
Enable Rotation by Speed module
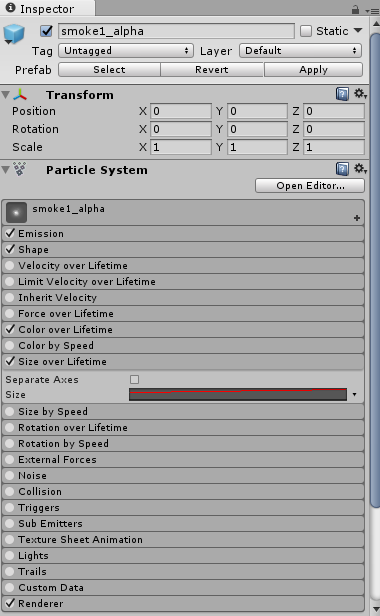[x=10, y=444]
